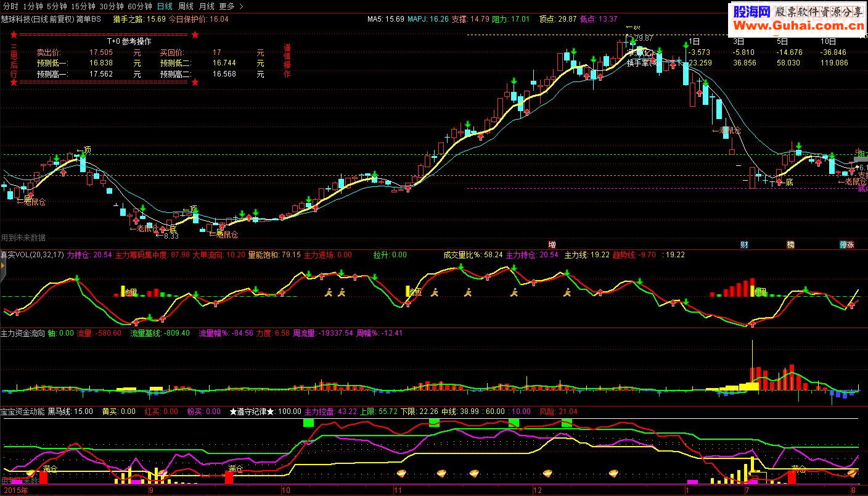Click the 慧球科技(日线.前复权) 简单BS title
Screen dimensions: 868x496
pyautogui.click(x=51, y=19)
